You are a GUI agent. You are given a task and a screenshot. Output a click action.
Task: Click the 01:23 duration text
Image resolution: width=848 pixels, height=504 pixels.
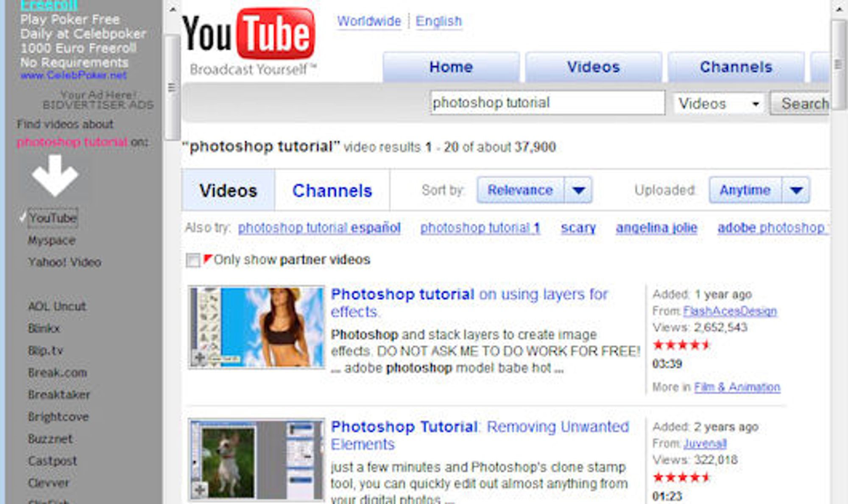[x=667, y=496]
